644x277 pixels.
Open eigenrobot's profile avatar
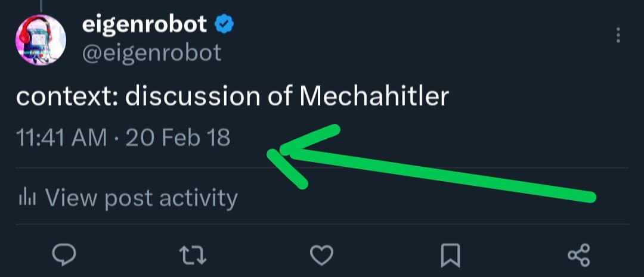point(41,39)
